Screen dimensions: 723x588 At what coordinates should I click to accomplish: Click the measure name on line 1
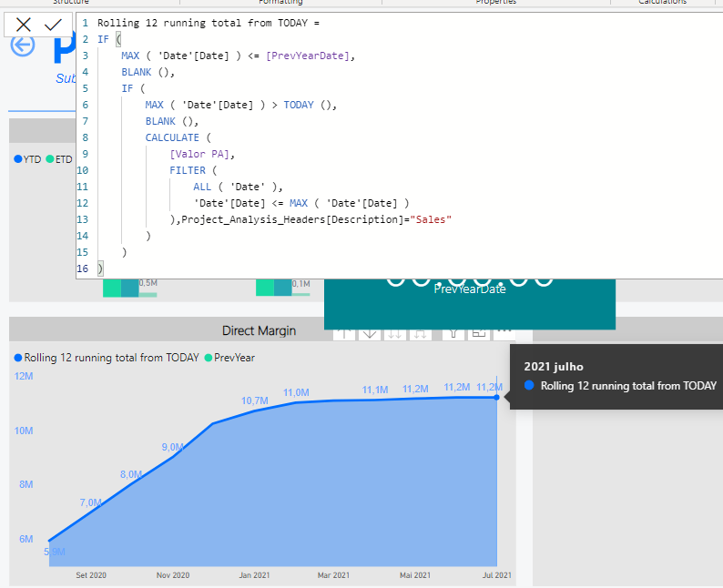pos(202,23)
